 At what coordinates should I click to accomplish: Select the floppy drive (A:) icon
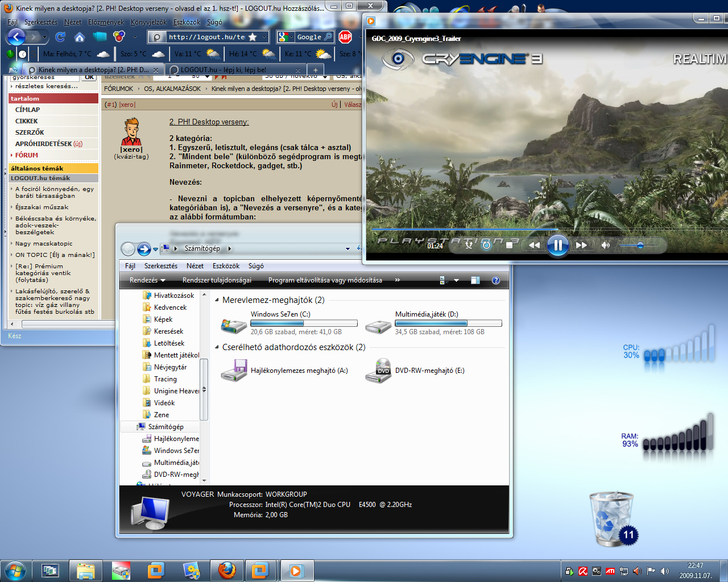click(234, 371)
